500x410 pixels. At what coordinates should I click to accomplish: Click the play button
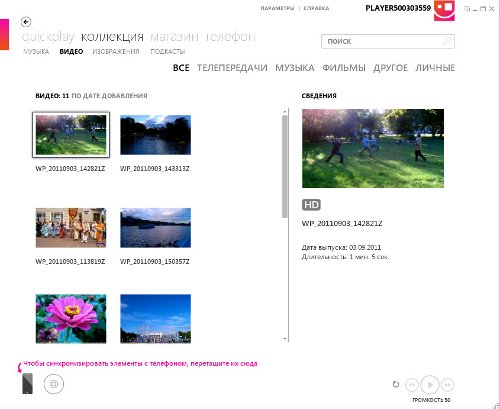point(430,385)
